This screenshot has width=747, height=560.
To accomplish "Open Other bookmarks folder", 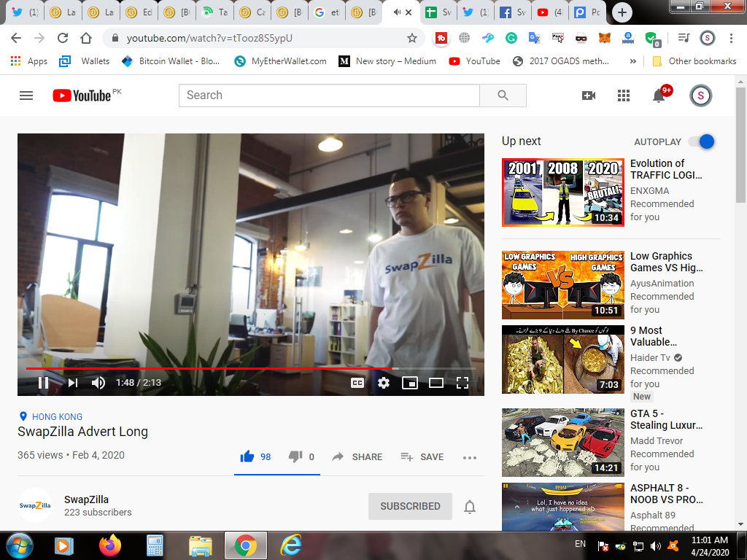I will pyautogui.click(x=694, y=61).
